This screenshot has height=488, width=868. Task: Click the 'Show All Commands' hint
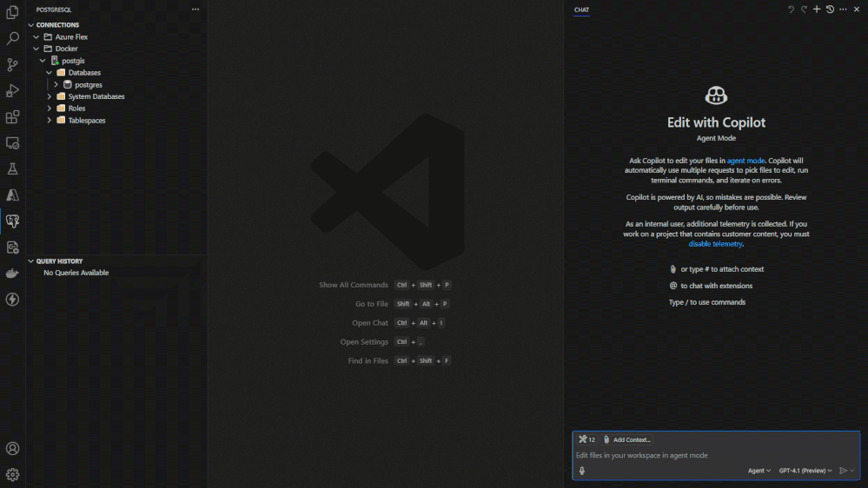coord(353,285)
